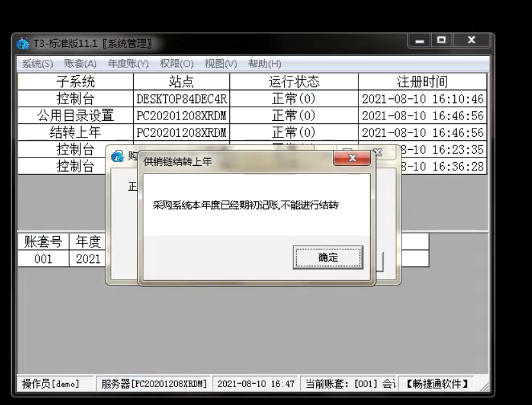Select account set 001 cell

tap(43, 258)
